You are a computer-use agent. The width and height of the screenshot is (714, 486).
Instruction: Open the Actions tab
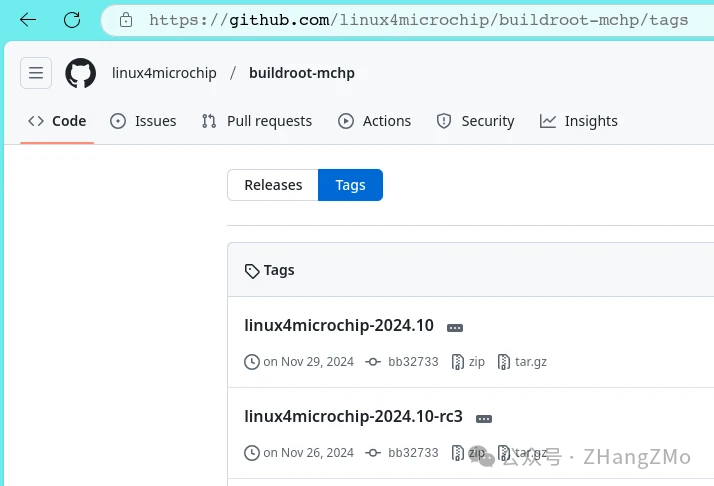pyautogui.click(x=374, y=121)
